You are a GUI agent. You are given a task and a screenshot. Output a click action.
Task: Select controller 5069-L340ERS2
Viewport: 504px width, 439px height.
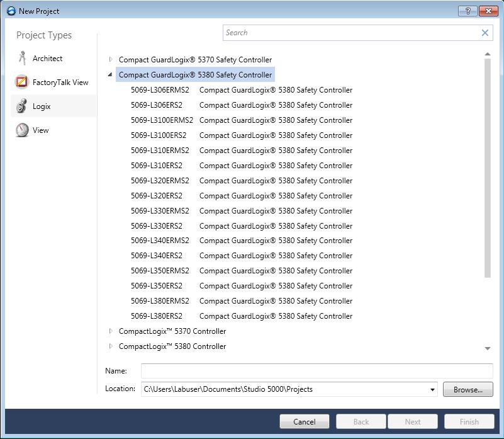pos(157,256)
